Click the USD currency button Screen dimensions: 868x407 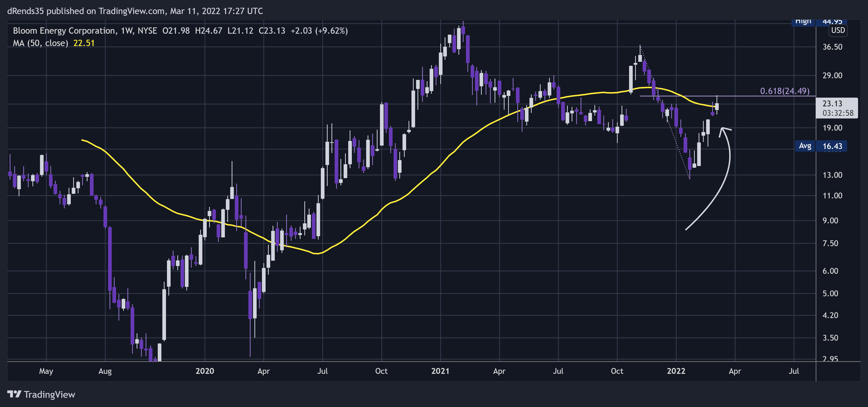click(x=838, y=30)
